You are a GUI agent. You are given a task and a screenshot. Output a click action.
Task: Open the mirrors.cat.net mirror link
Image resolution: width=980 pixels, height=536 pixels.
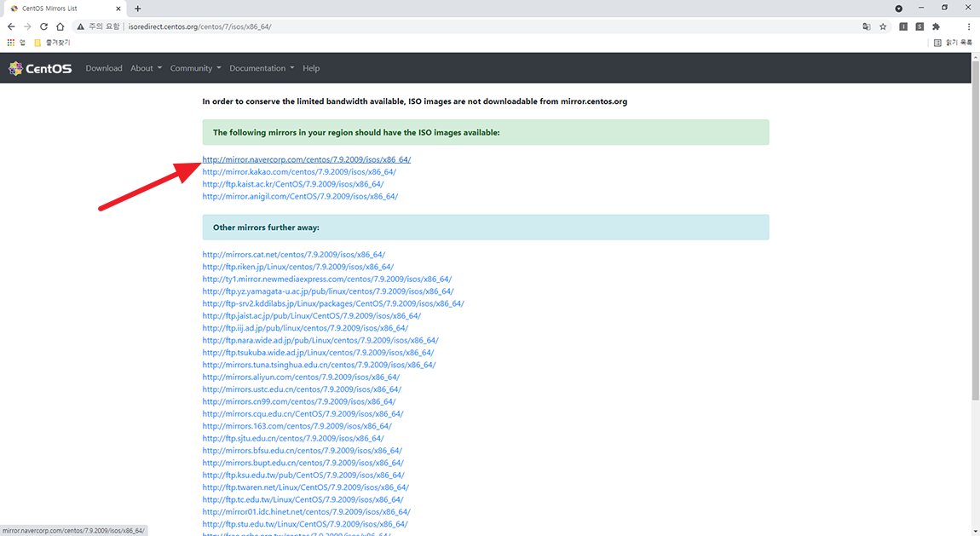click(x=294, y=254)
